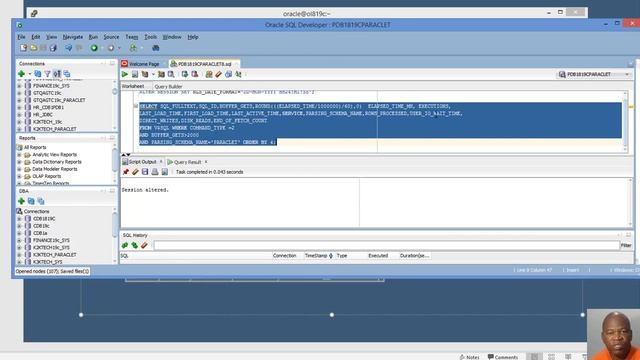Click the Undo icon in main toolbar
640x360 pixels.
point(69,48)
